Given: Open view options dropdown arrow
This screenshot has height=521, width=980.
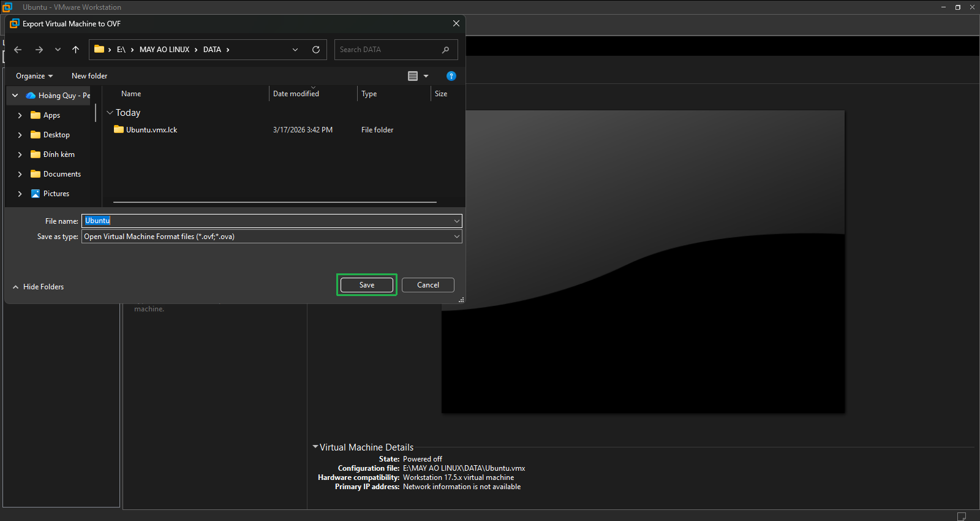Looking at the screenshot, I should pyautogui.click(x=426, y=76).
